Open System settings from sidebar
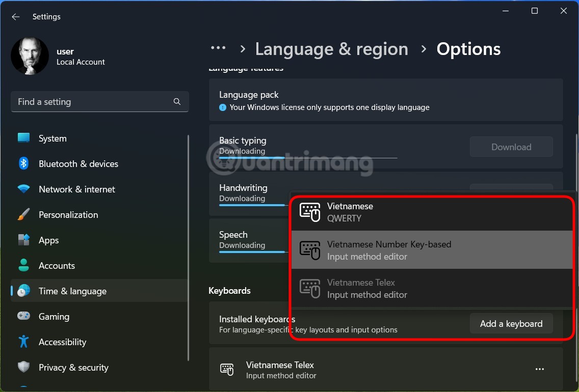The width and height of the screenshot is (579, 392). pyautogui.click(x=52, y=138)
